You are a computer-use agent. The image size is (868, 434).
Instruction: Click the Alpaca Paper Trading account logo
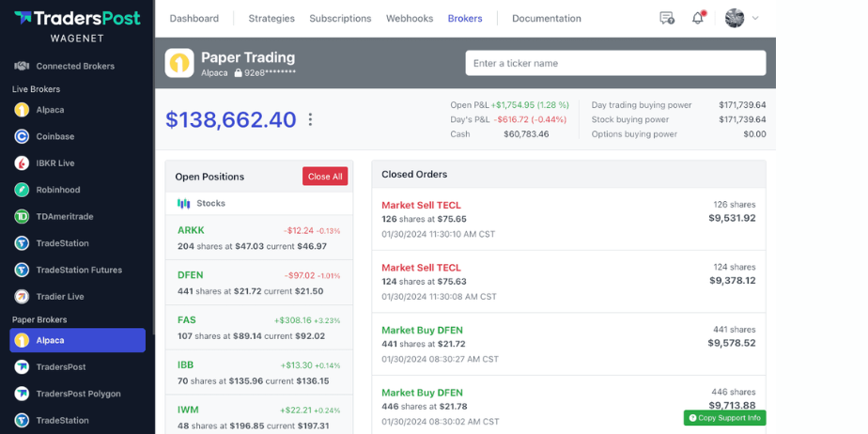click(179, 63)
